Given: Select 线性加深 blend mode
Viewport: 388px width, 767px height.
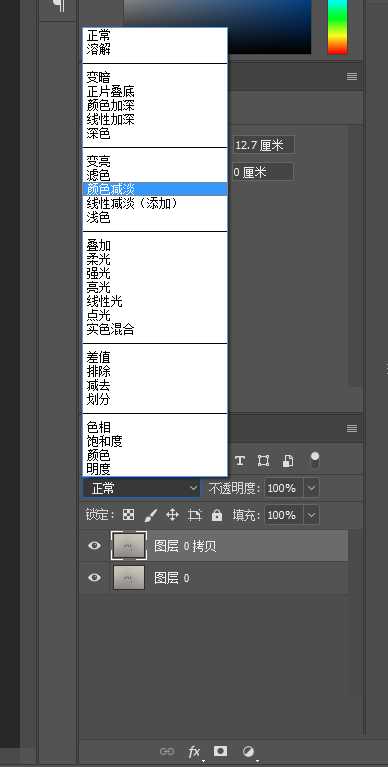Looking at the screenshot, I should click(x=155, y=119).
